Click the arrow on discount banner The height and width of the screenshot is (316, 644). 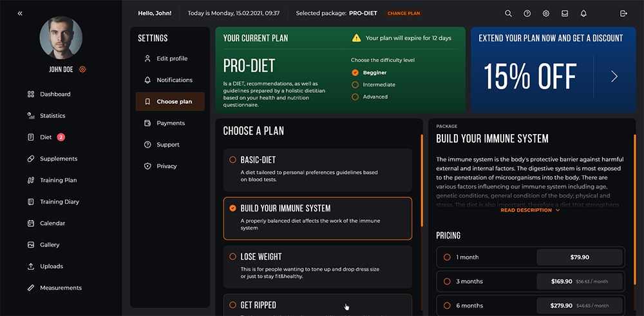pos(614,77)
